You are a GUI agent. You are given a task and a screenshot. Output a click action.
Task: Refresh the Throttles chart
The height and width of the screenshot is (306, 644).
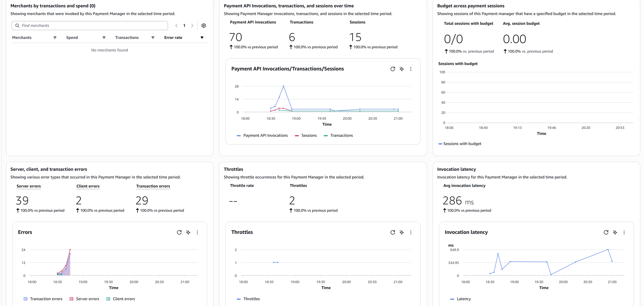[393, 232]
